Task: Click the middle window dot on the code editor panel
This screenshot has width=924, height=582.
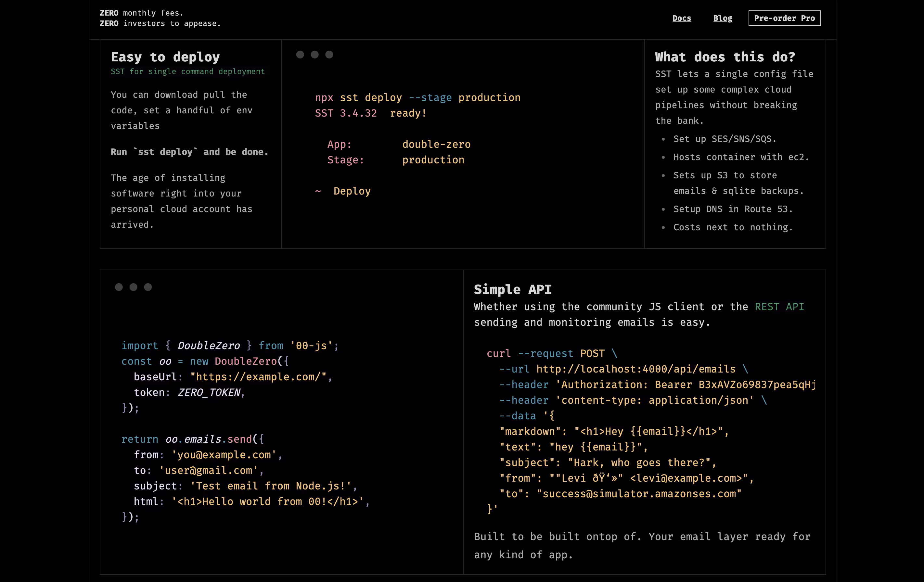Action: [x=134, y=287]
